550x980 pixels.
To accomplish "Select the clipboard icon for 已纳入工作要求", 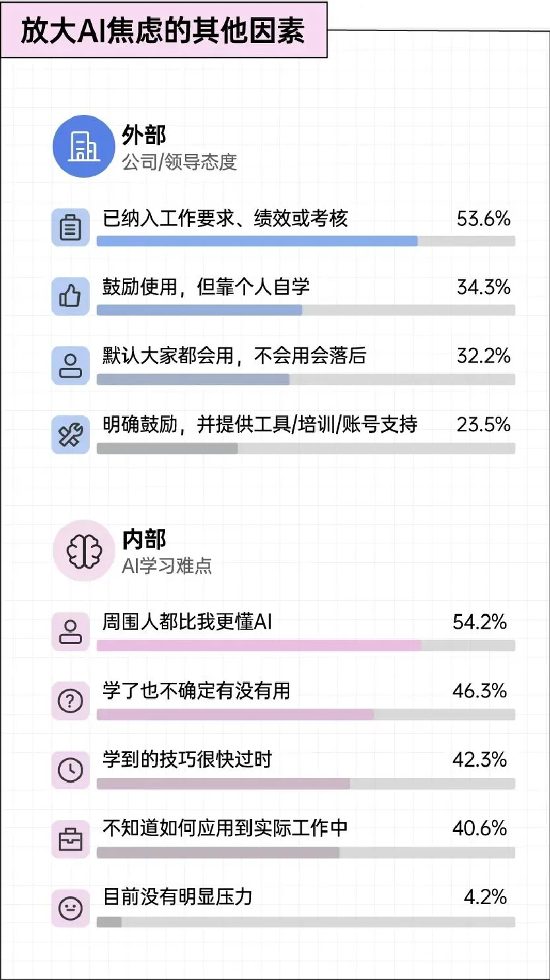I will (x=71, y=228).
